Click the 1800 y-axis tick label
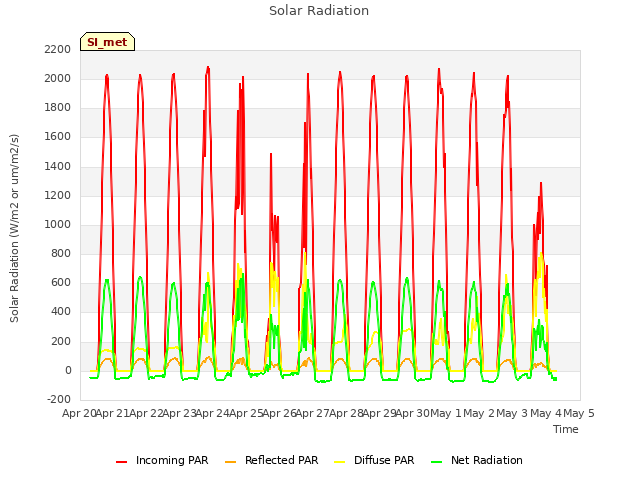 click(58, 108)
